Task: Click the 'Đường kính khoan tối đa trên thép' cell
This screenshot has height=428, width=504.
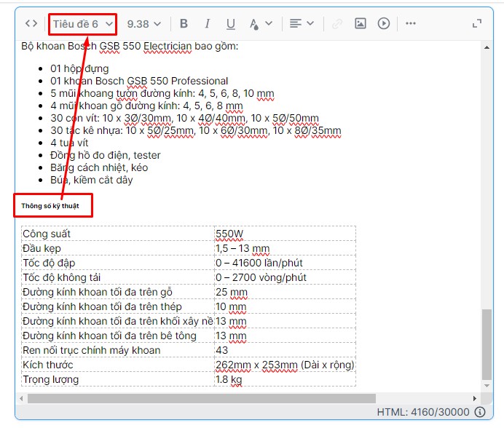Action: 118,306
